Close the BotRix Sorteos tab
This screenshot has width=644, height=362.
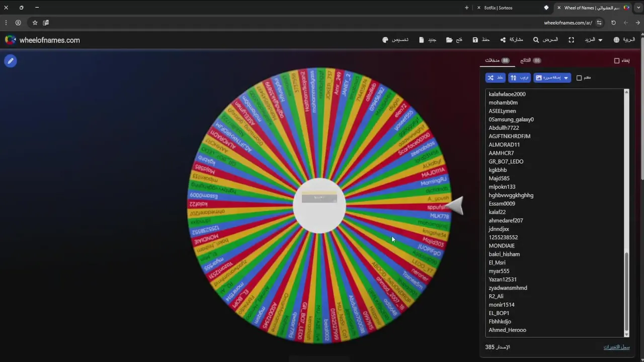click(x=478, y=8)
